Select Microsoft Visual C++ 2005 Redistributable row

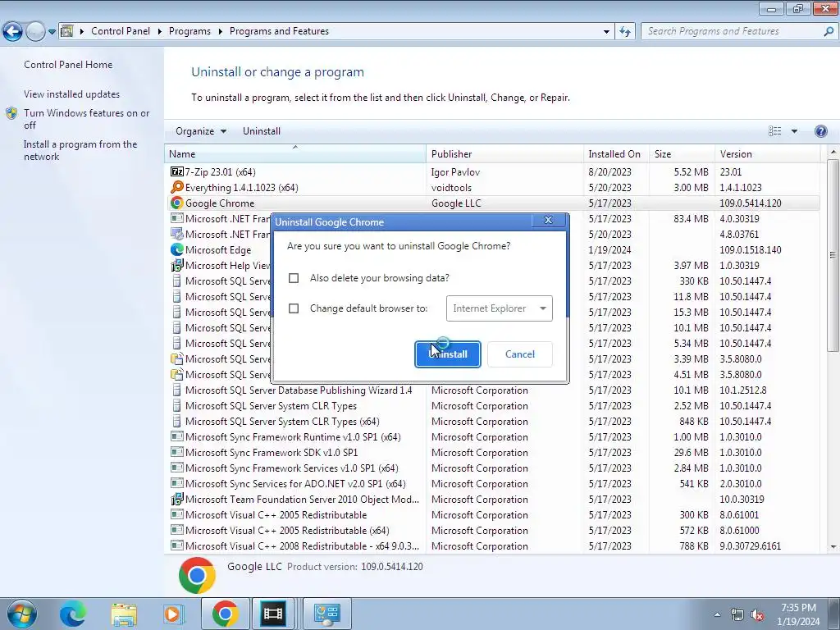[x=492, y=515]
